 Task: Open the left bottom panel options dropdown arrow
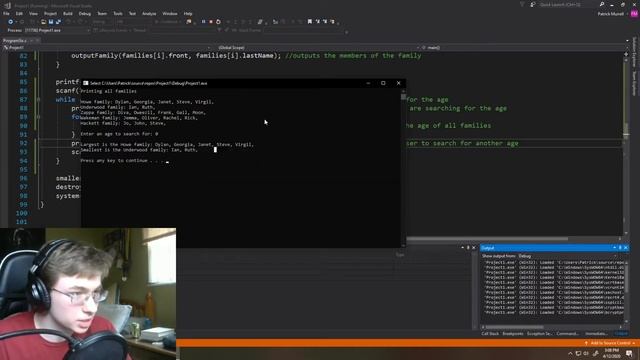(x=462, y=247)
